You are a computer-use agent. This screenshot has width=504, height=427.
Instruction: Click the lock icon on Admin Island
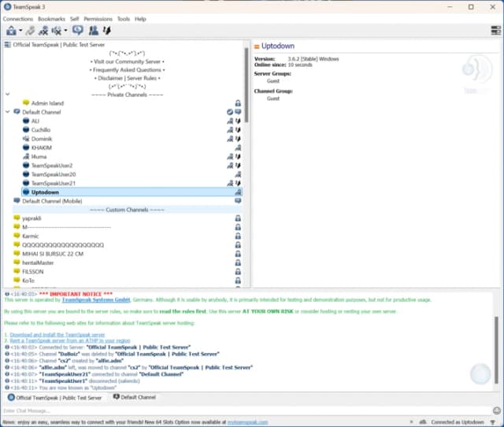238,103
